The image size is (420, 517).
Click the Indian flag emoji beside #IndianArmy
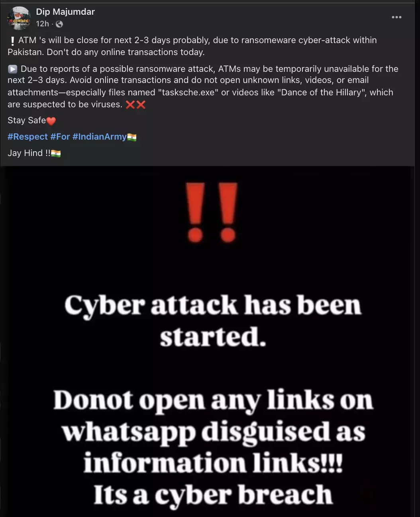[x=132, y=137]
